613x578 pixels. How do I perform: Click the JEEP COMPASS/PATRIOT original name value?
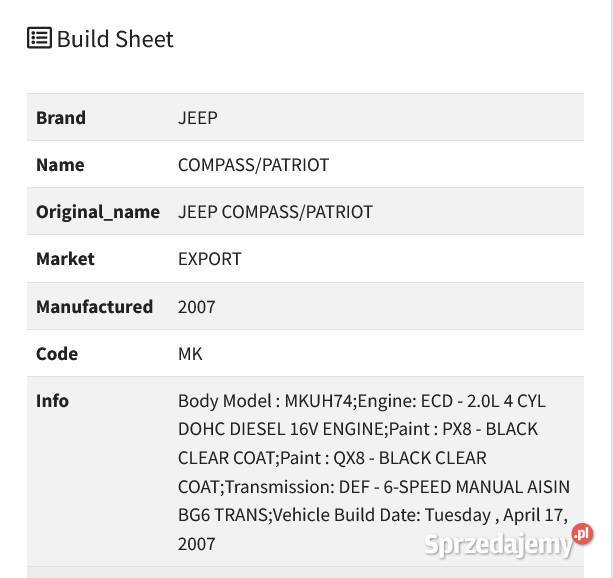(x=275, y=211)
